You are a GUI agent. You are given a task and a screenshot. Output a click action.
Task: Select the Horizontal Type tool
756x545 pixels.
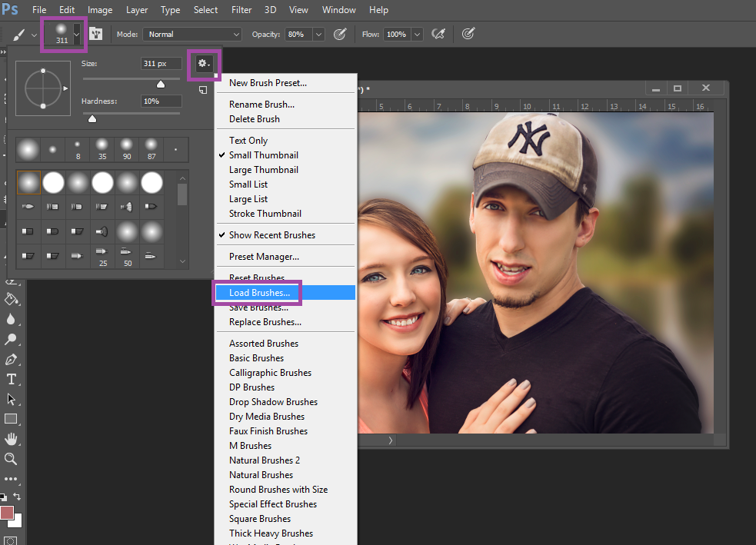[x=12, y=379]
